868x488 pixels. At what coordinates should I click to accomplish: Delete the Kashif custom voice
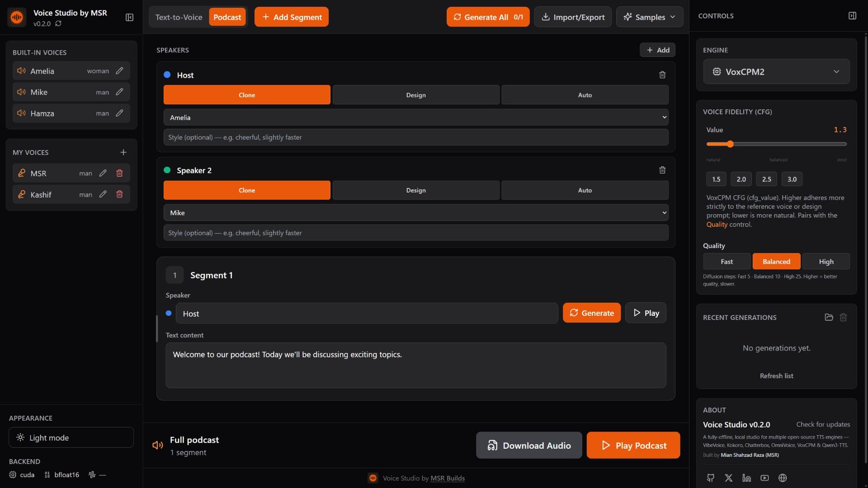point(119,194)
